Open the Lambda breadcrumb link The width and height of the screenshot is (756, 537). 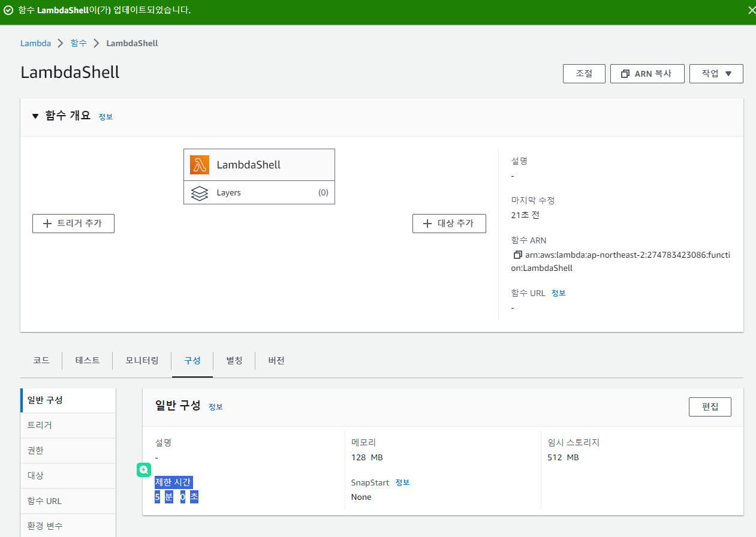(x=35, y=43)
